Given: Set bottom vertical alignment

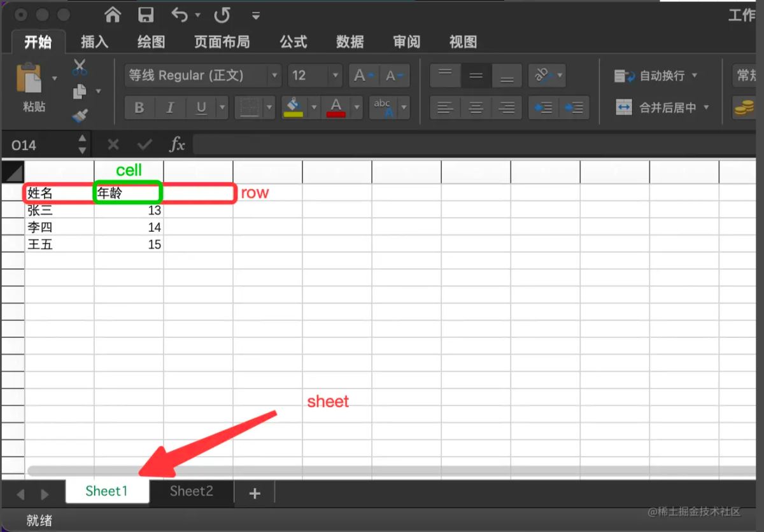Looking at the screenshot, I should [507, 76].
